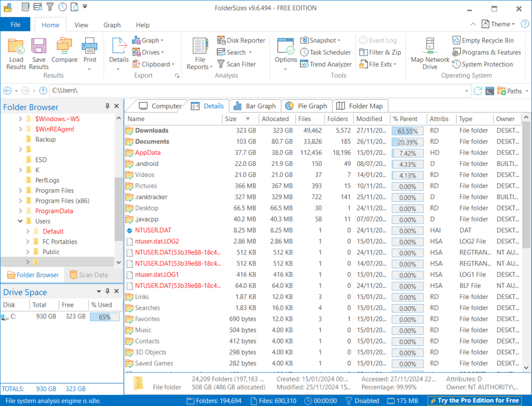Open Programs & Features
This screenshot has height=406, width=532.
pos(486,53)
